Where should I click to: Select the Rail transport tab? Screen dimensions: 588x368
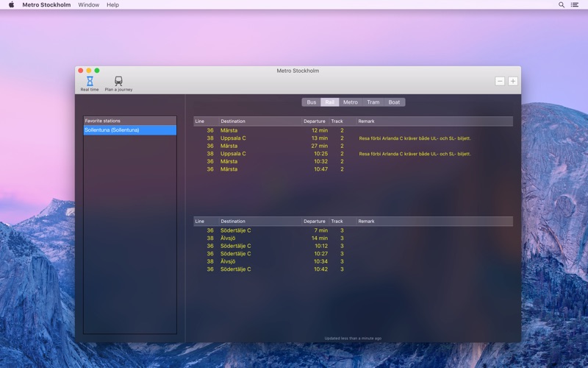click(x=330, y=102)
